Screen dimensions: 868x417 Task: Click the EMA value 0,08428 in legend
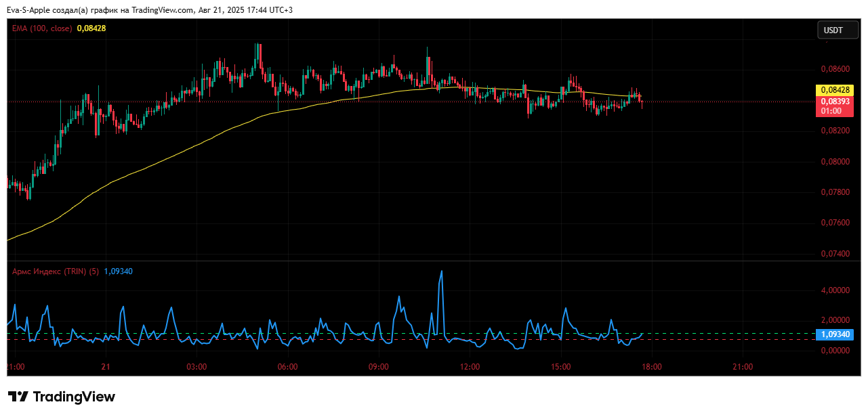pyautogui.click(x=91, y=28)
